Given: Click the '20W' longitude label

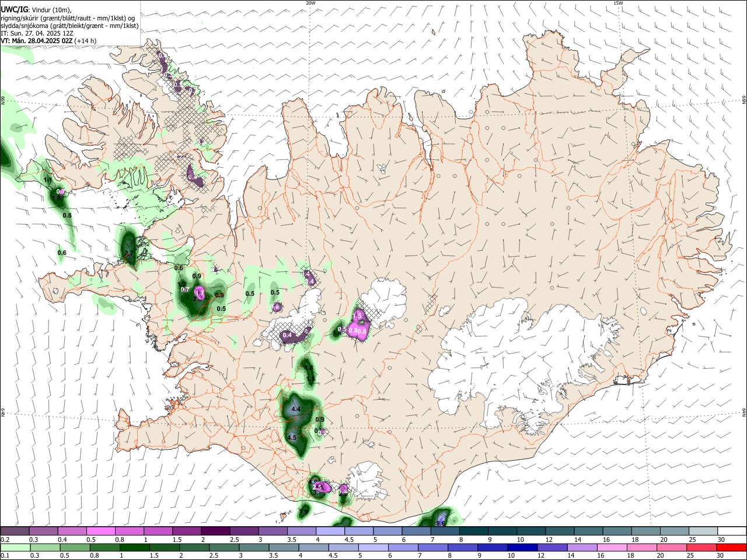Looking at the screenshot, I should (310, 3).
